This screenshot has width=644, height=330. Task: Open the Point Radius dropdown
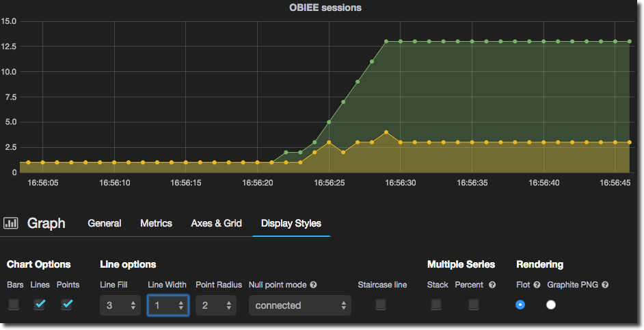point(216,305)
